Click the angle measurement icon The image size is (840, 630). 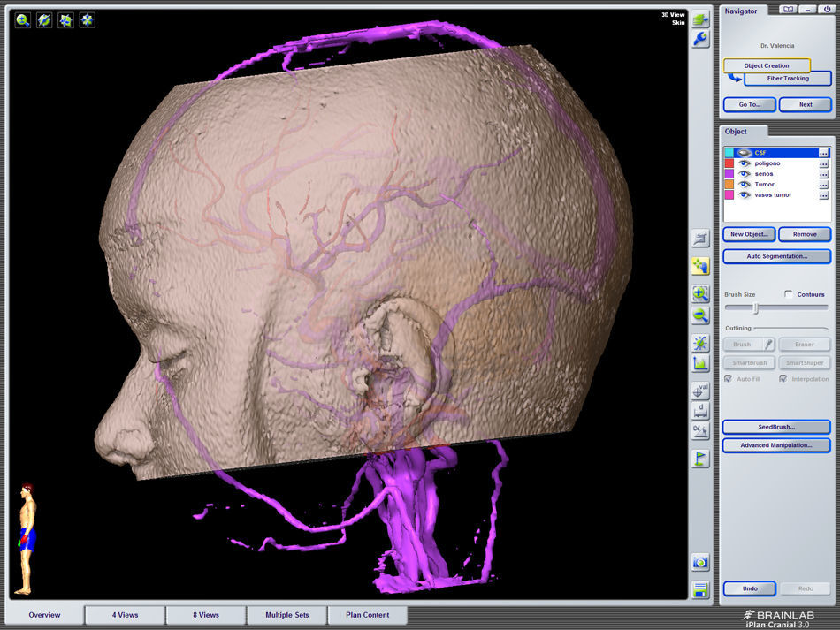pyautogui.click(x=700, y=431)
